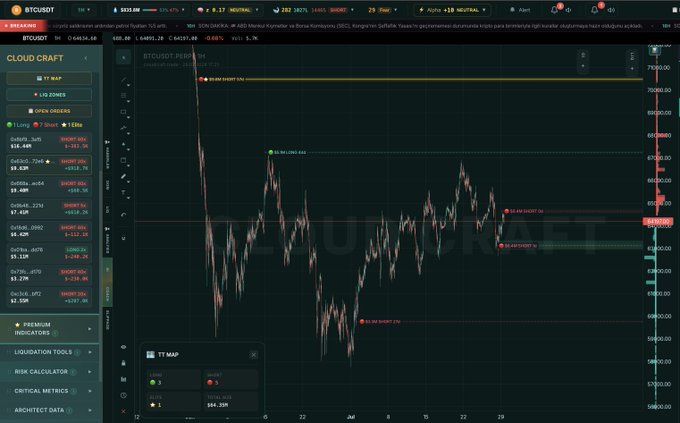Expand the ARCHITECT DATA section

click(50, 410)
